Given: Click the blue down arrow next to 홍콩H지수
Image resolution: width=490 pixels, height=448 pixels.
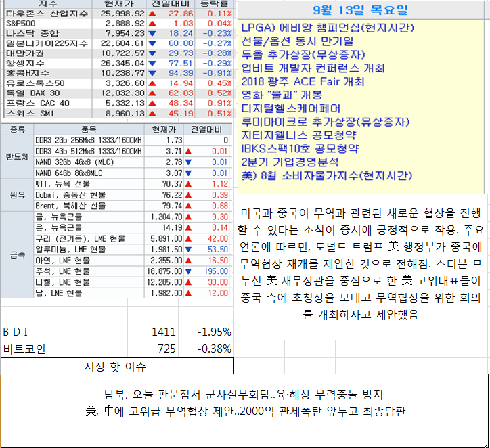Looking at the screenshot, I should click(x=153, y=73).
